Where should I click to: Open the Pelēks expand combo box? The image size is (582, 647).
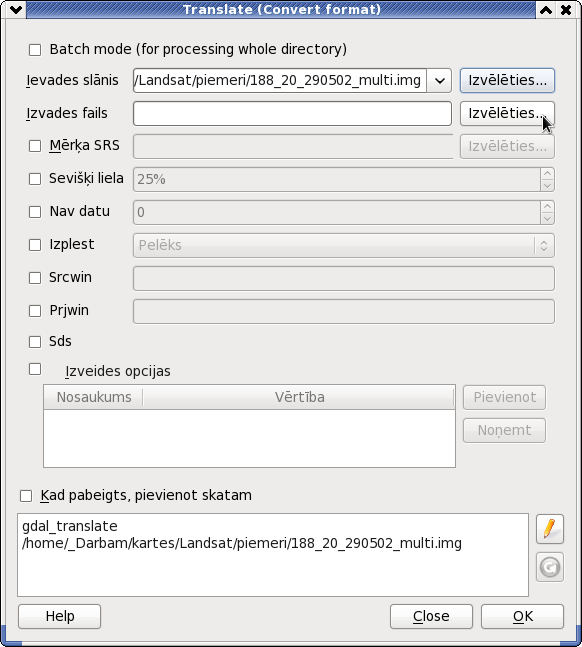coord(343,246)
